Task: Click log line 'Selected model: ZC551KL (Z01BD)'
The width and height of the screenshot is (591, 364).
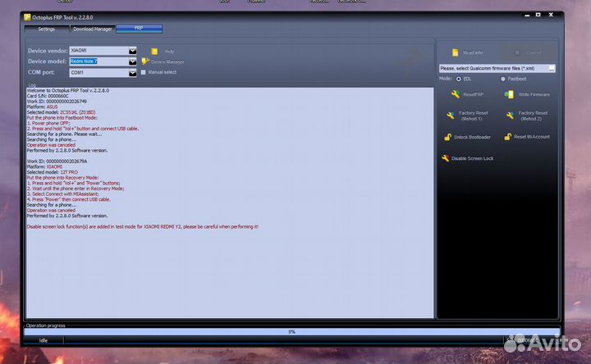Action: [61, 112]
